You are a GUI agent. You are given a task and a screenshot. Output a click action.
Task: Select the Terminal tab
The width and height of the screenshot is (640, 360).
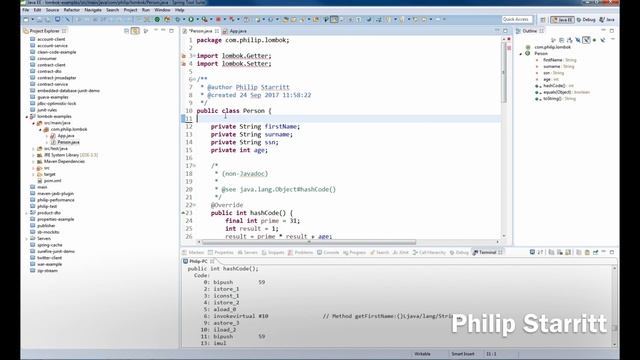(488, 253)
